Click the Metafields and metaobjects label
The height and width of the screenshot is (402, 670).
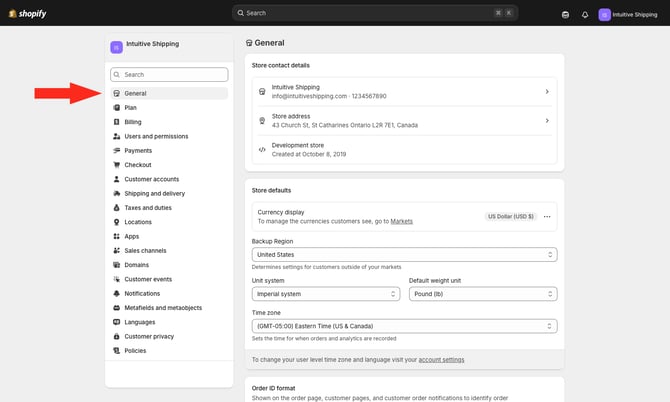coord(163,308)
